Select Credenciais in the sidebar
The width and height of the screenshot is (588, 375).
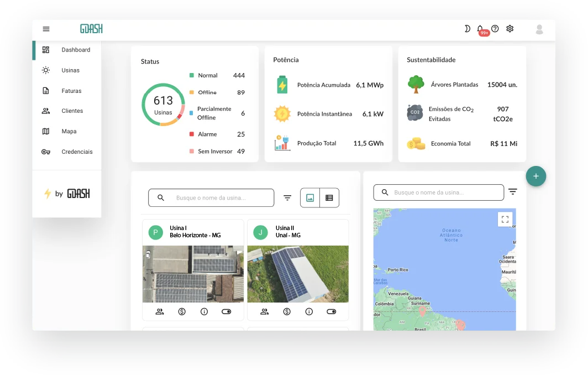click(x=77, y=152)
